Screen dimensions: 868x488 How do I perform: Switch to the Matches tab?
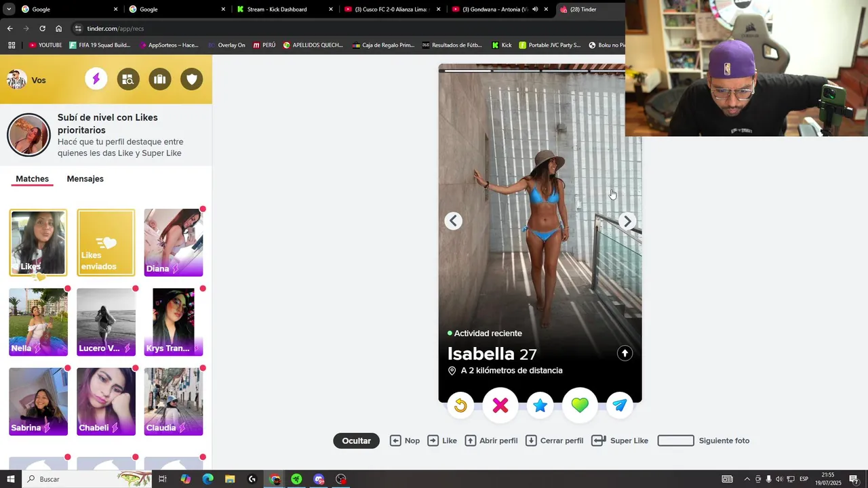coord(33,179)
